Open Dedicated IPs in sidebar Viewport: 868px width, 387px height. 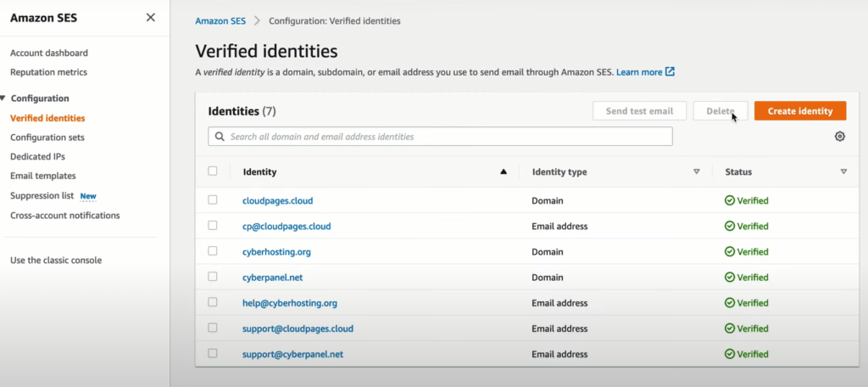(37, 157)
